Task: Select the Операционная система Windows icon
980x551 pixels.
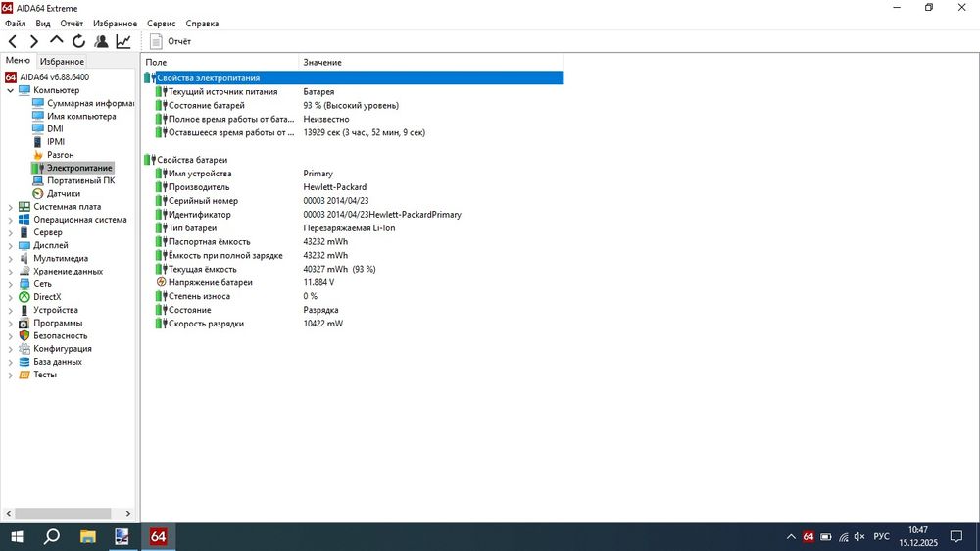Action: coord(24,219)
